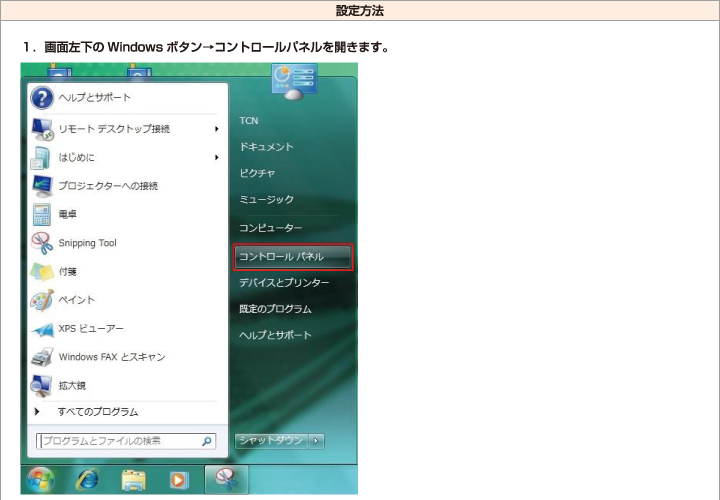Open コントロール パネル
This screenshot has height=500, width=720.
tap(293, 257)
